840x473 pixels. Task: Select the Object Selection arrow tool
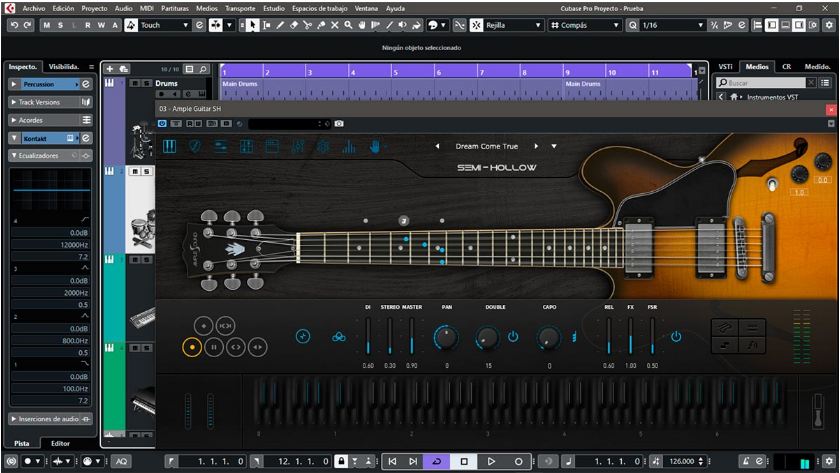click(253, 25)
